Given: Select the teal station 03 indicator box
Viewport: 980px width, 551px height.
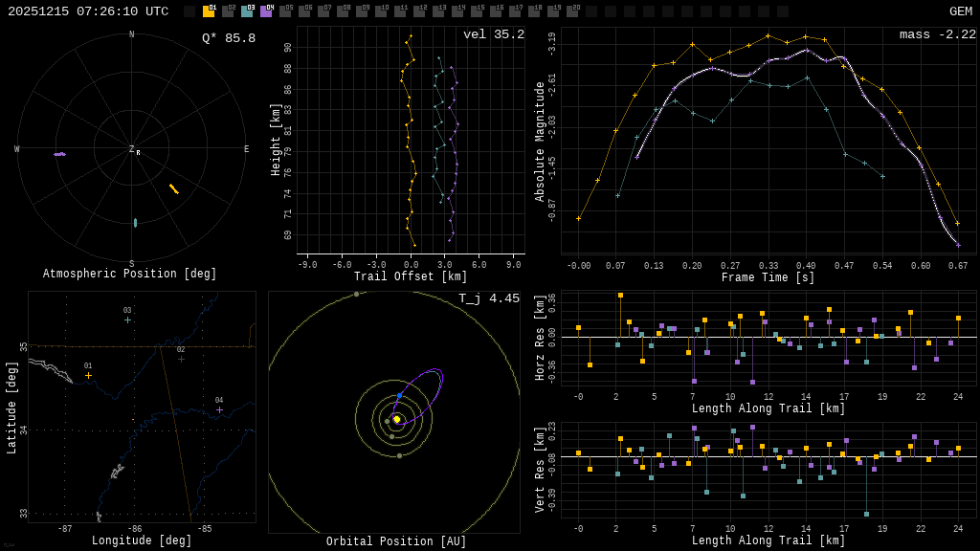Looking at the screenshot, I should pyautogui.click(x=247, y=11).
